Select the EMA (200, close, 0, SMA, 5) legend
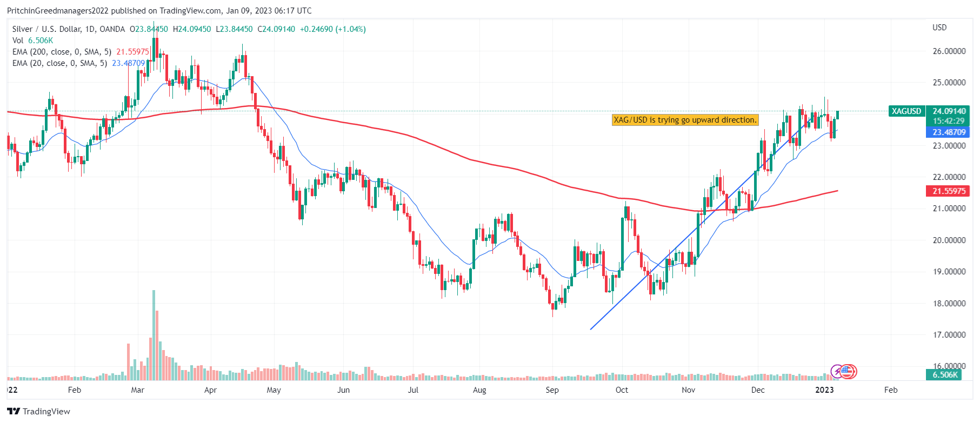 tap(62, 52)
